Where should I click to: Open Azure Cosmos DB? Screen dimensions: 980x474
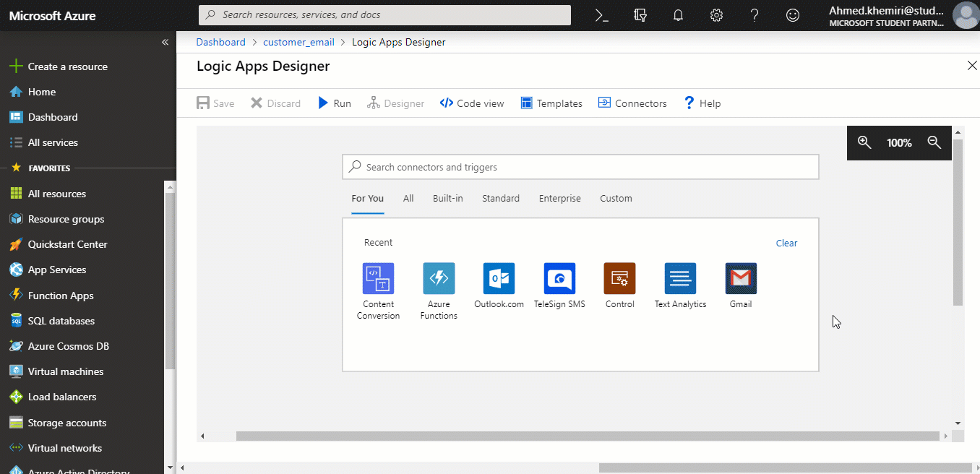59,346
